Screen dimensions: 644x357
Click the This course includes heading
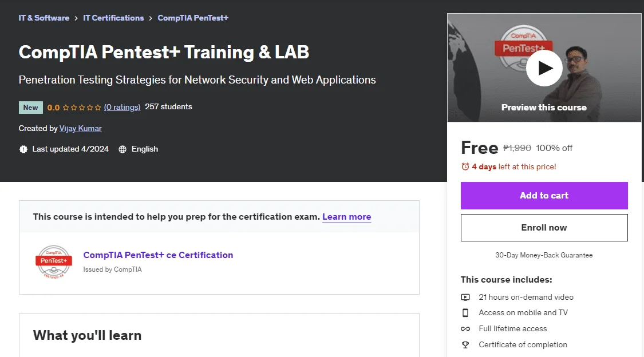click(507, 280)
